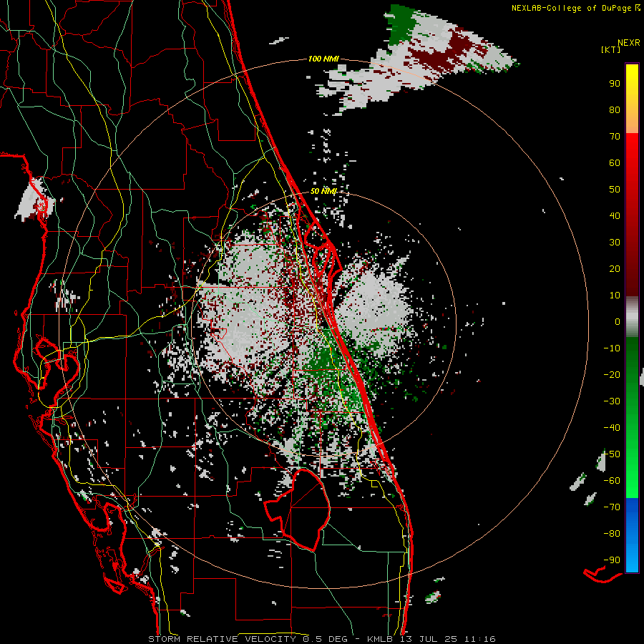Click the NEXLAB-College of DuPage title text

pyautogui.click(x=573, y=8)
